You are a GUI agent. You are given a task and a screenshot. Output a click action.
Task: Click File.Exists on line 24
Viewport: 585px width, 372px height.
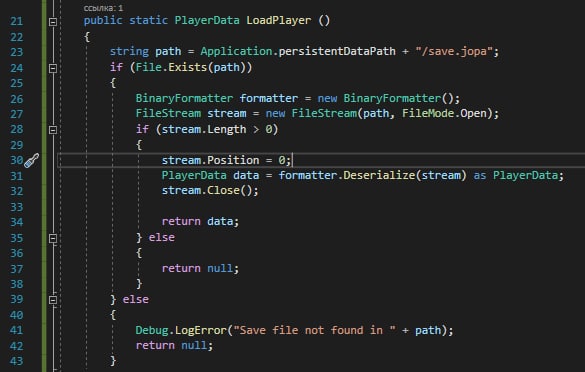pos(171,67)
